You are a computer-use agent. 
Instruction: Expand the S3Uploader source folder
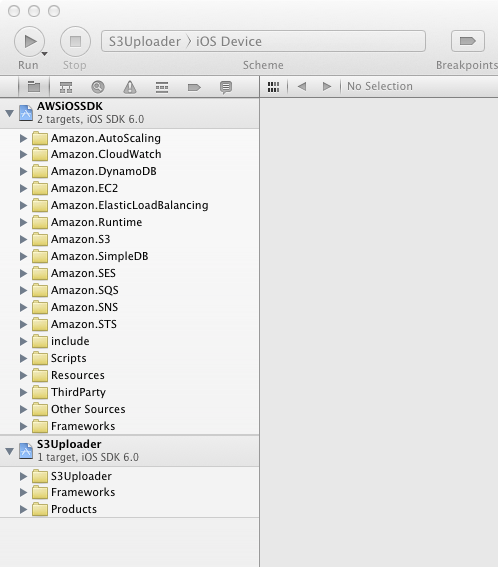pyautogui.click(x=24, y=476)
